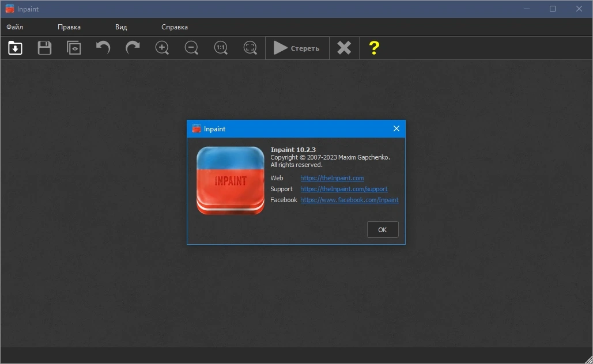The width and height of the screenshot is (593, 364).
Task: Open the theInpaint.com/support link
Action: click(x=344, y=189)
